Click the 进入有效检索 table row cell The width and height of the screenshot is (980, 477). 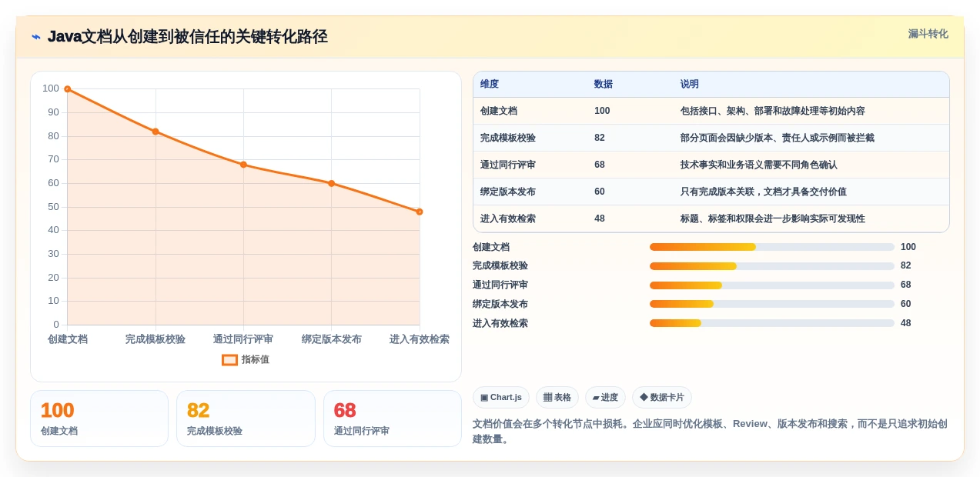[x=508, y=218]
